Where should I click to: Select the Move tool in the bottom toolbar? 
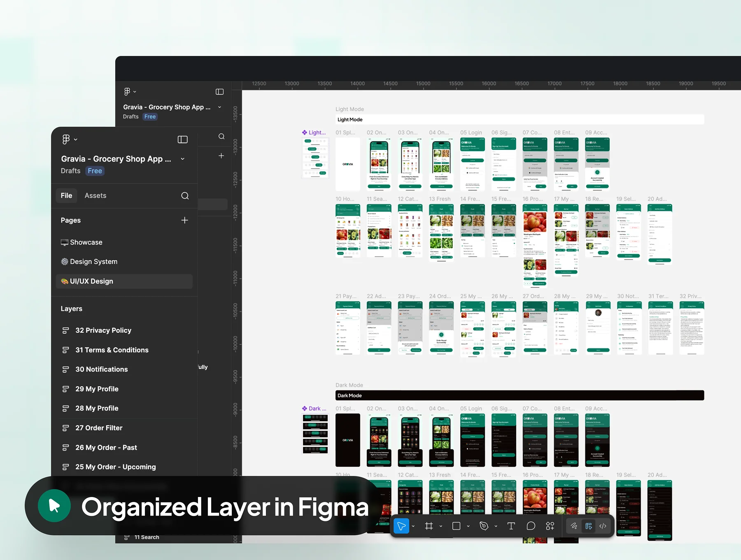click(401, 526)
